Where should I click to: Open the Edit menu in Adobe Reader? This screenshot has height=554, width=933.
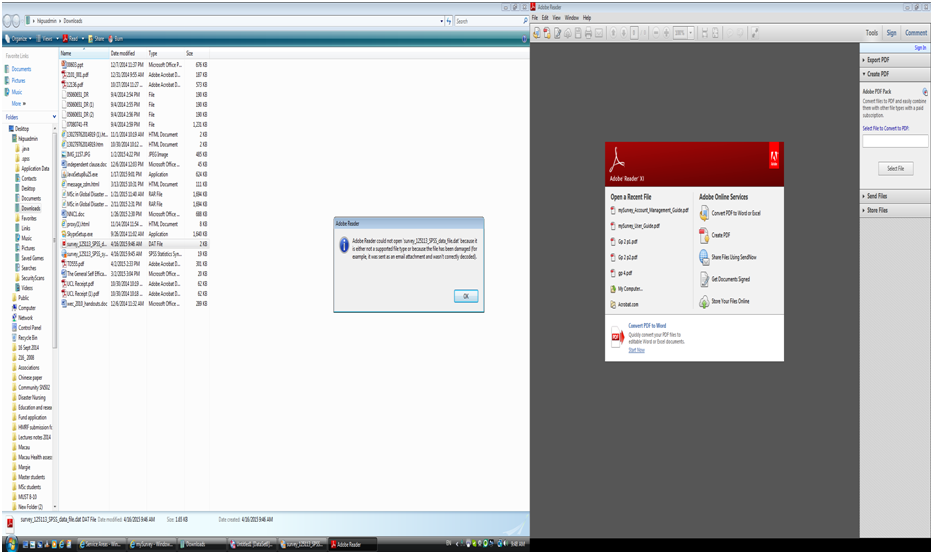pyautogui.click(x=544, y=18)
